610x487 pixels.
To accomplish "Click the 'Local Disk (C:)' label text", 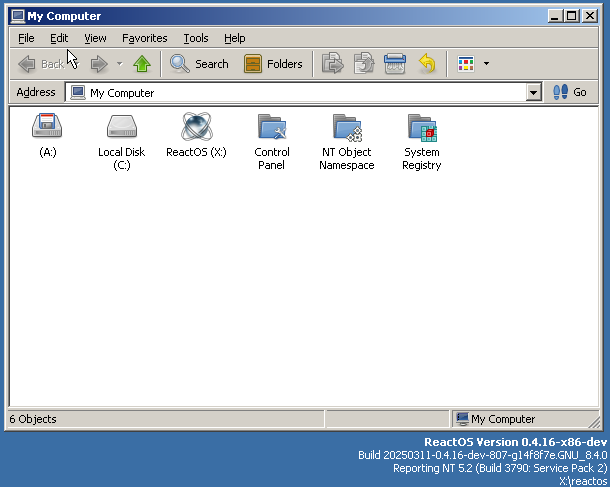I will point(121,158).
